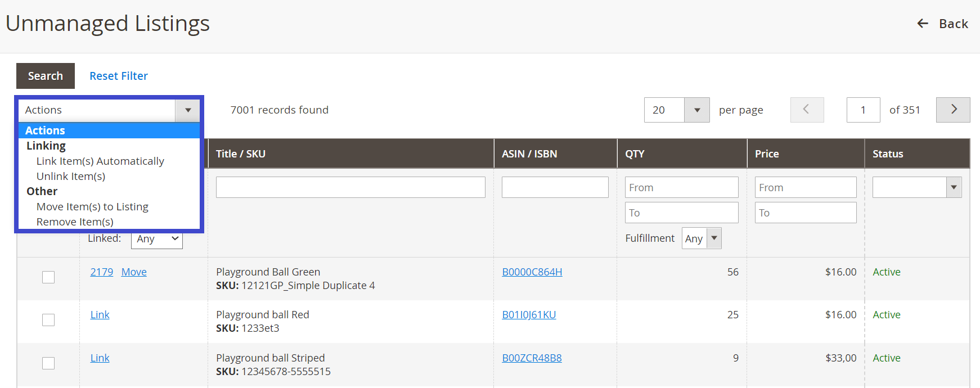Click the current page number field
Screen dimensions: 980x388
click(862, 110)
